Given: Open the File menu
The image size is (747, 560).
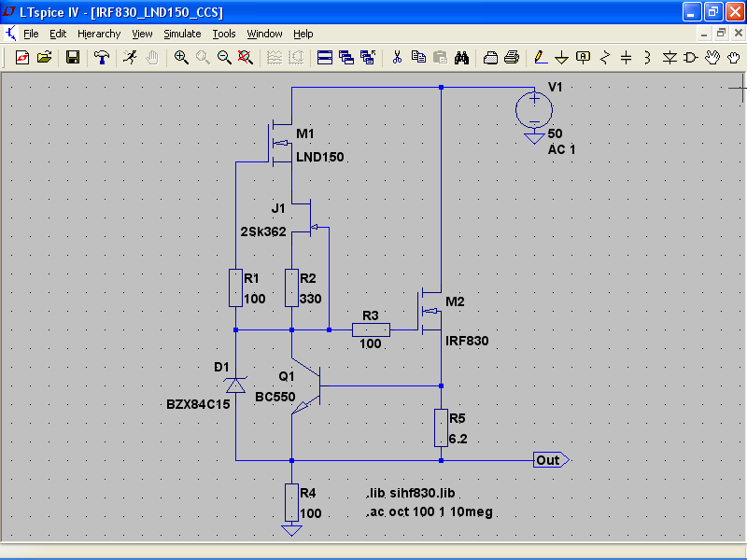Looking at the screenshot, I should point(31,34).
